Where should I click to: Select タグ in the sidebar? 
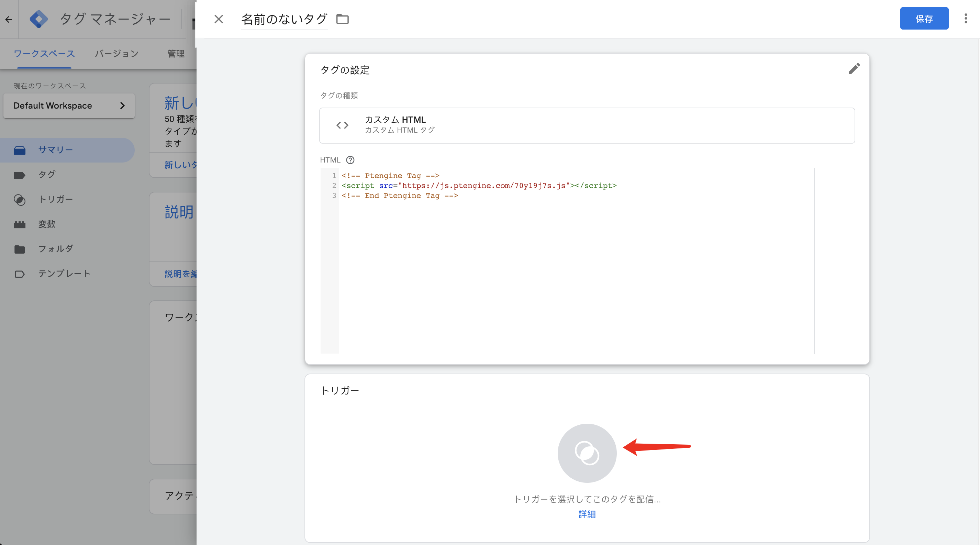coord(67,175)
